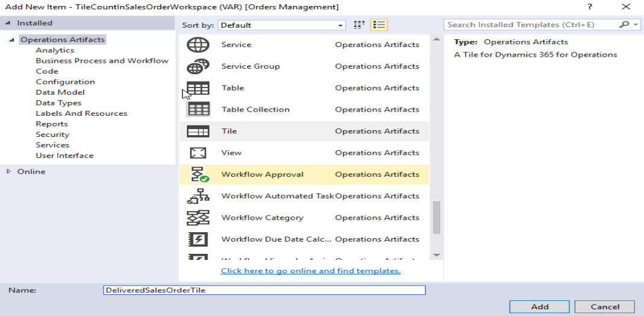The width and height of the screenshot is (644, 316).
Task: Expand the Online section
Action: [8, 171]
